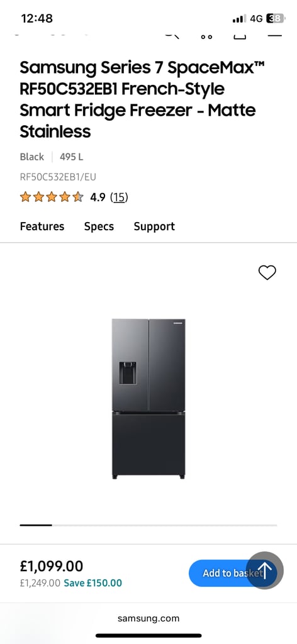Open the search magnifier in the header

[172, 36]
